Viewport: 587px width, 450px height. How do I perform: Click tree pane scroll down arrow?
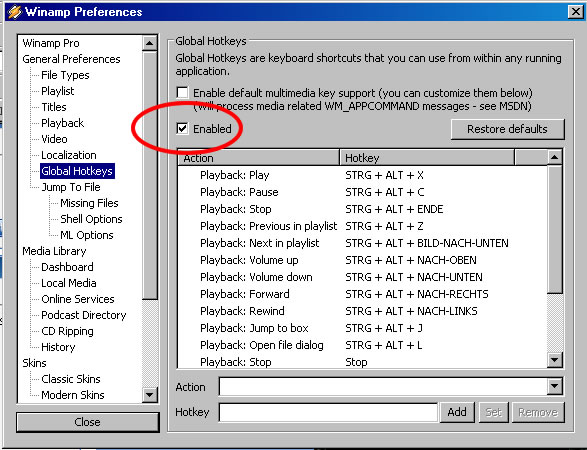pyautogui.click(x=150, y=395)
